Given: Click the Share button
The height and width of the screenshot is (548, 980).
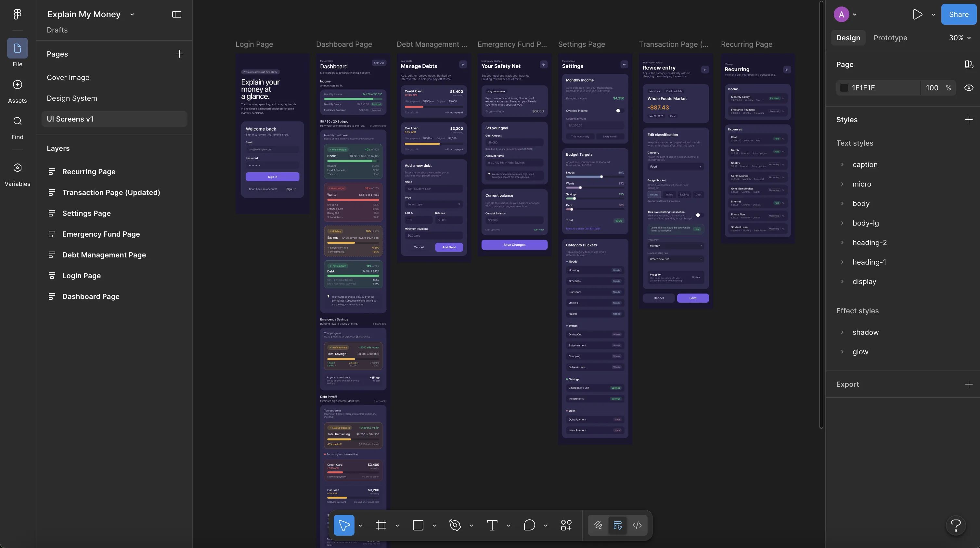Looking at the screenshot, I should pos(958,14).
